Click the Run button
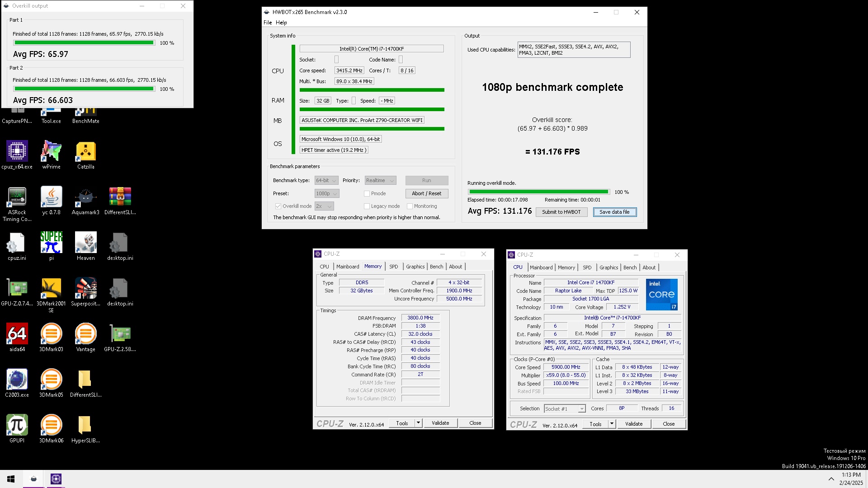Screen dimensions: 868x488 tap(427, 180)
